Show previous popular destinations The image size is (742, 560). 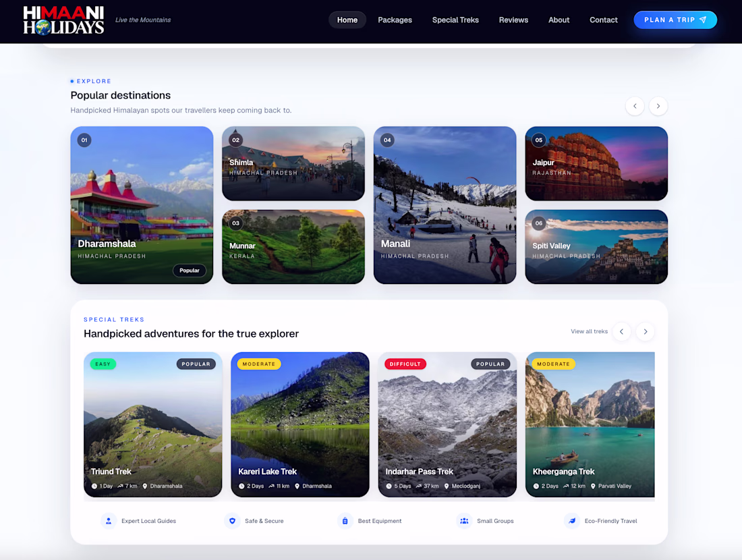pos(635,106)
